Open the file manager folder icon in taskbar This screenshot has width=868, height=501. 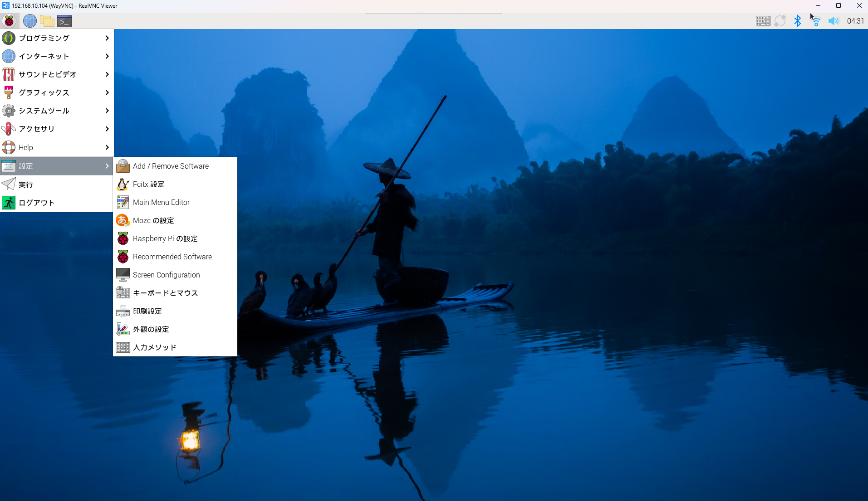[x=47, y=21]
